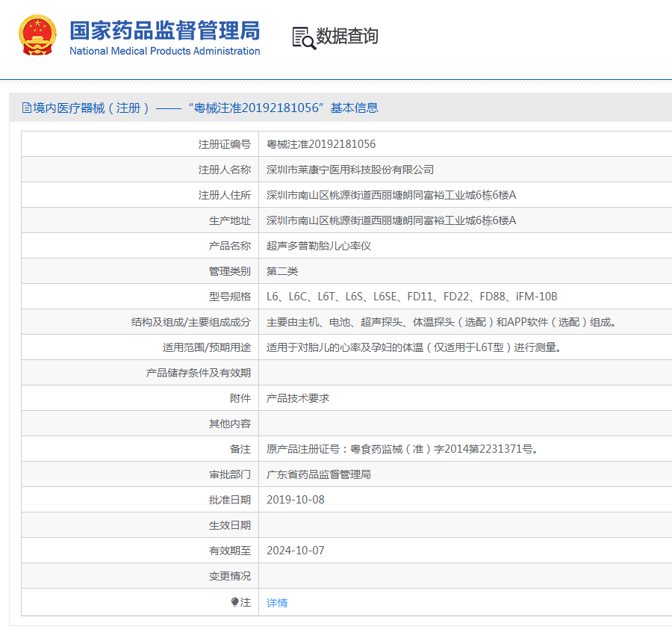The width and height of the screenshot is (672, 635).
Task: Click the 型号规格 row label
Action: coord(230,297)
